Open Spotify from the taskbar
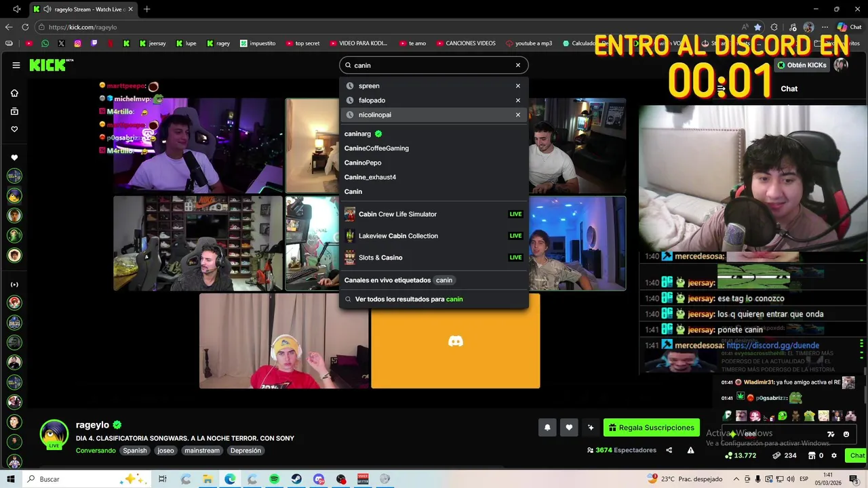The image size is (868, 488). [274, 479]
